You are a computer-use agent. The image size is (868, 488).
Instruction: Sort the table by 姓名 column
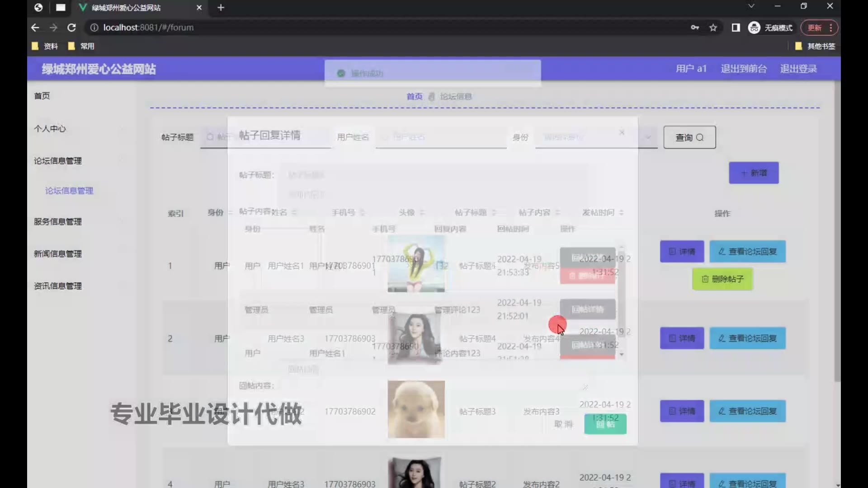click(294, 212)
